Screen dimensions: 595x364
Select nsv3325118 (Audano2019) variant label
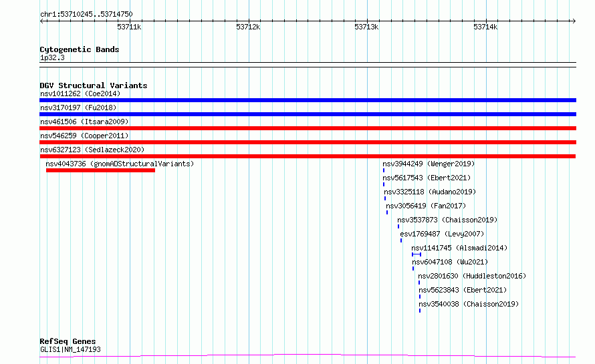point(430,192)
